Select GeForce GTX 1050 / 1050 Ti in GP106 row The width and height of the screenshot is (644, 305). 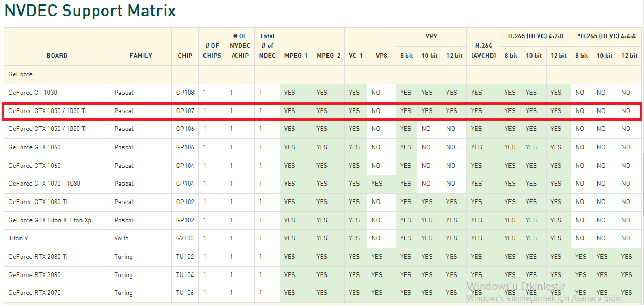click(x=47, y=129)
